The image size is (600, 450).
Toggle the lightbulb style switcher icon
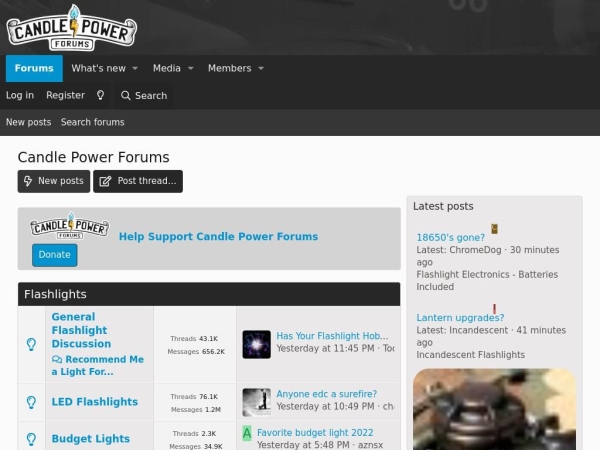tap(100, 95)
